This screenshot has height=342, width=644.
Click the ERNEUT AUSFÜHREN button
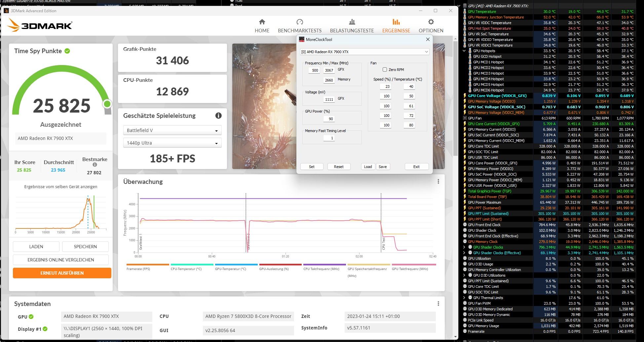62,273
